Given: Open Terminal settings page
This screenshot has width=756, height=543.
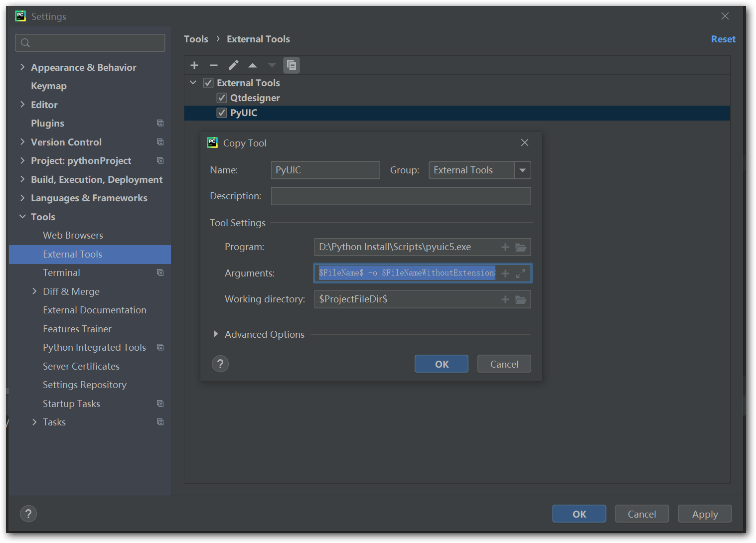Looking at the screenshot, I should pyautogui.click(x=61, y=272).
